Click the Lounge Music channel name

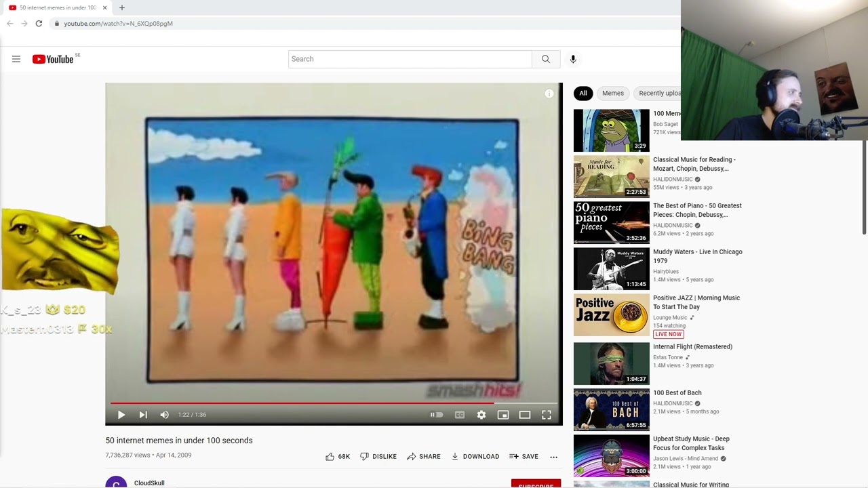(670, 318)
